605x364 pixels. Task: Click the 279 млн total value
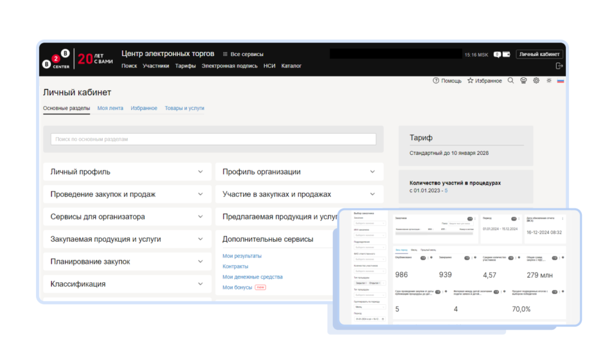coord(540,275)
